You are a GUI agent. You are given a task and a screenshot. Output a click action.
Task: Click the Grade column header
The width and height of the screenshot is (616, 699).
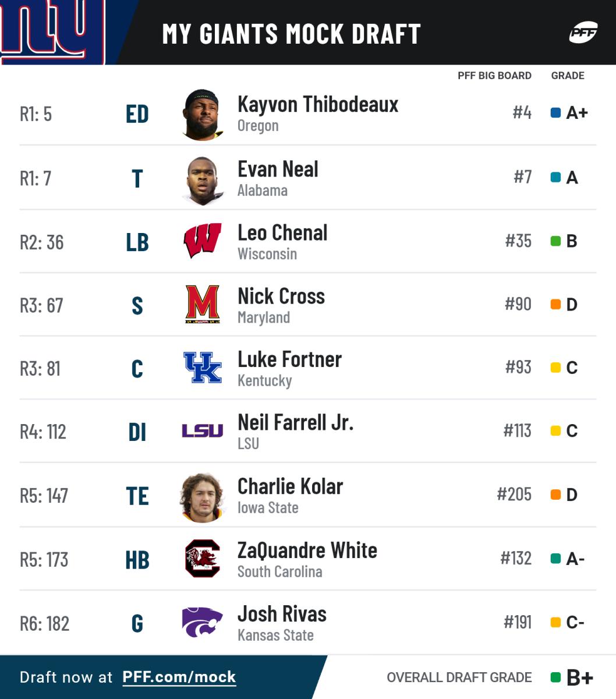(x=568, y=76)
